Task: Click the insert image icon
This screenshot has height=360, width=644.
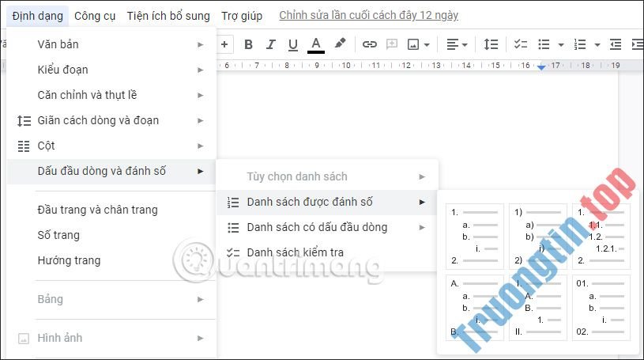Action: [412, 44]
